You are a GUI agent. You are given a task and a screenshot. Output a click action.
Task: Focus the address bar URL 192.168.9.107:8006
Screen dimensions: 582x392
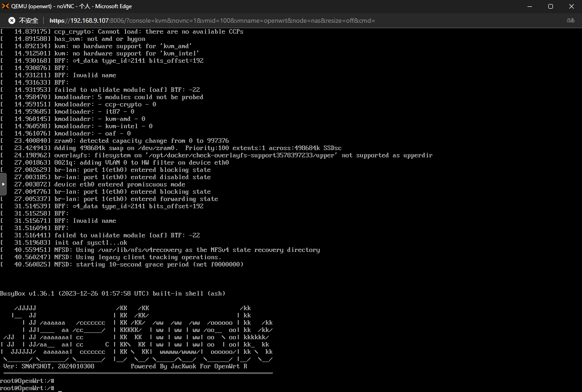tap(212, 20)
